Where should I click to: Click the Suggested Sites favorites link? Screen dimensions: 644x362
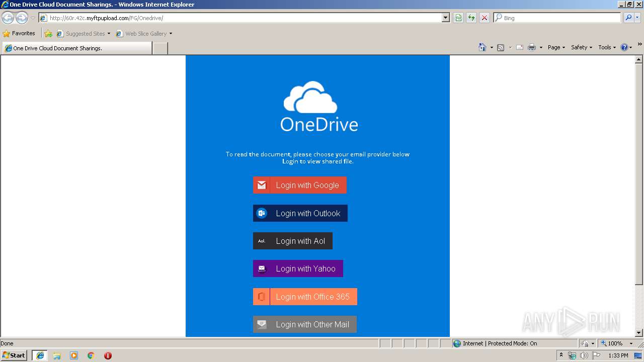coord(83,34)
